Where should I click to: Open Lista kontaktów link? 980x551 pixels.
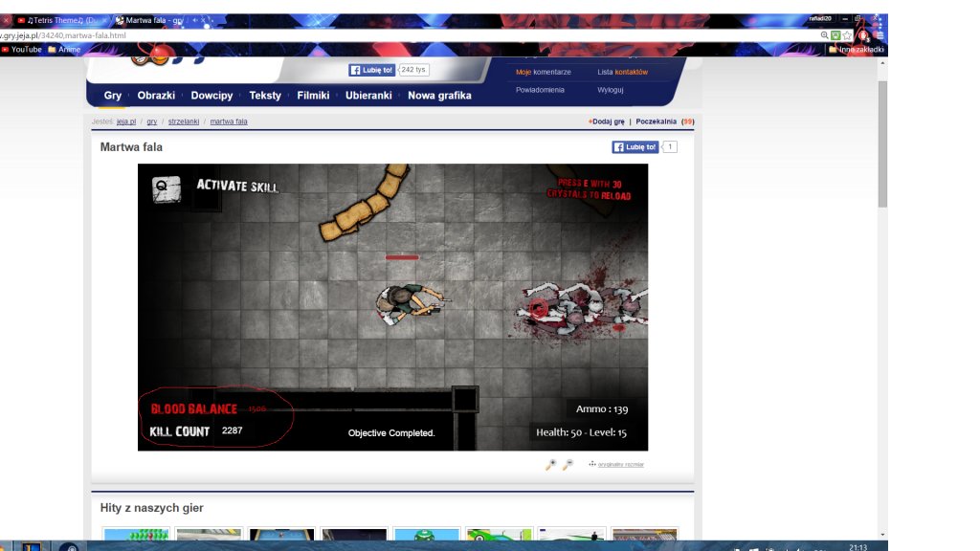point(622,72)
